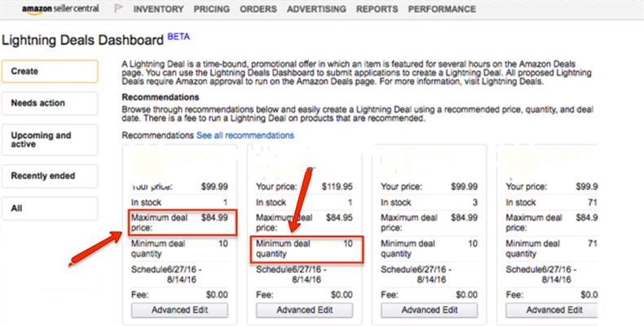
Task: Click Advanced Edit on the $119.95 deal
Action: 304,310
